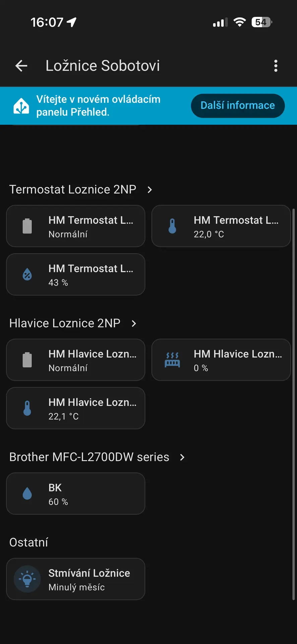The image size is (297, 644).
Task: Open the three-dot overflow menu
Action: tap(276, 66)
